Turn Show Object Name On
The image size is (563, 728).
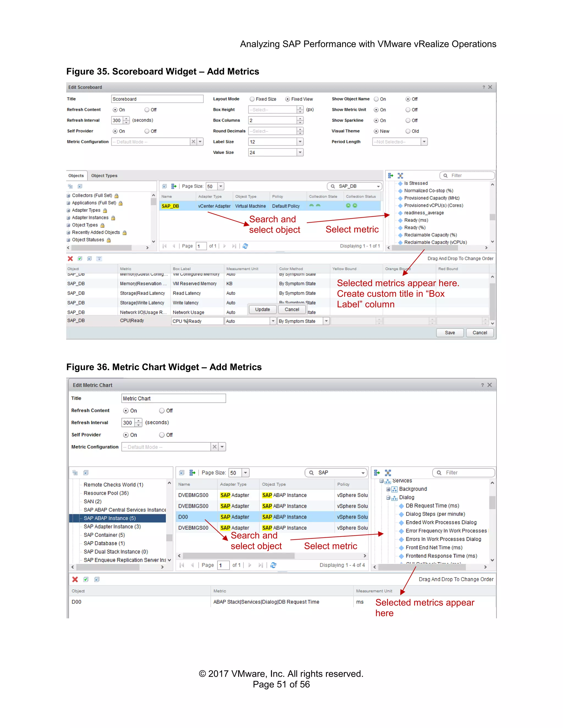click(x=376, y=99)
